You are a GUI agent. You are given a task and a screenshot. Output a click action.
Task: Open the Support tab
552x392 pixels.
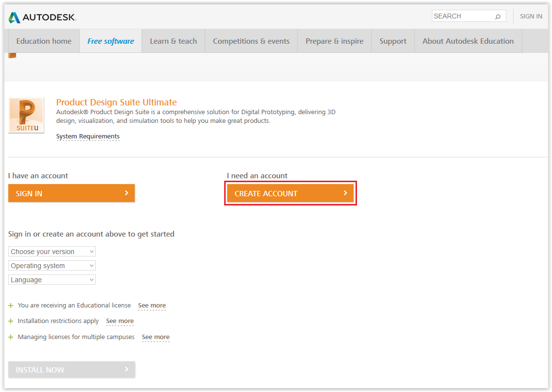(x=393, y=41)
